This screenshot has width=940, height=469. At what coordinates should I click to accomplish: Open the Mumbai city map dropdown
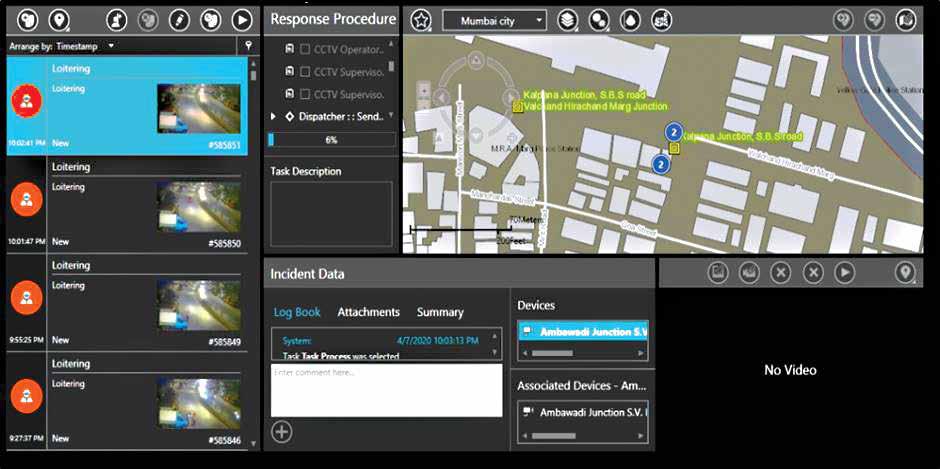coord(495,20)
